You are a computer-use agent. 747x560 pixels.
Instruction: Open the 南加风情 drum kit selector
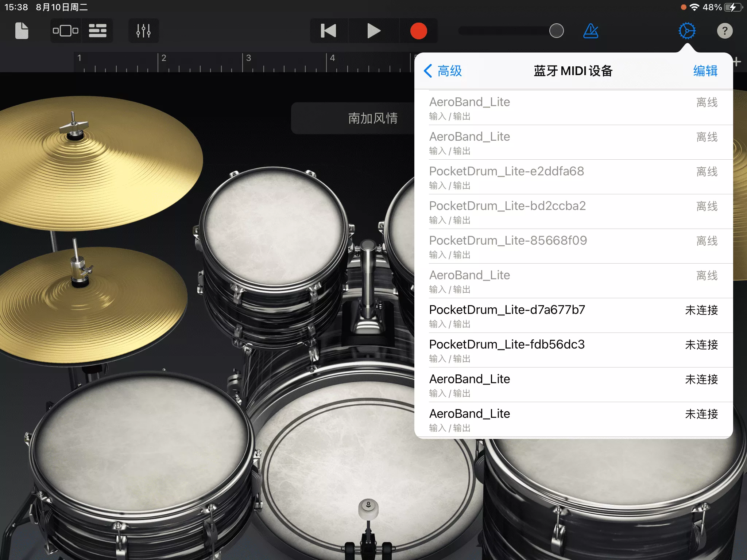point(353,118)
